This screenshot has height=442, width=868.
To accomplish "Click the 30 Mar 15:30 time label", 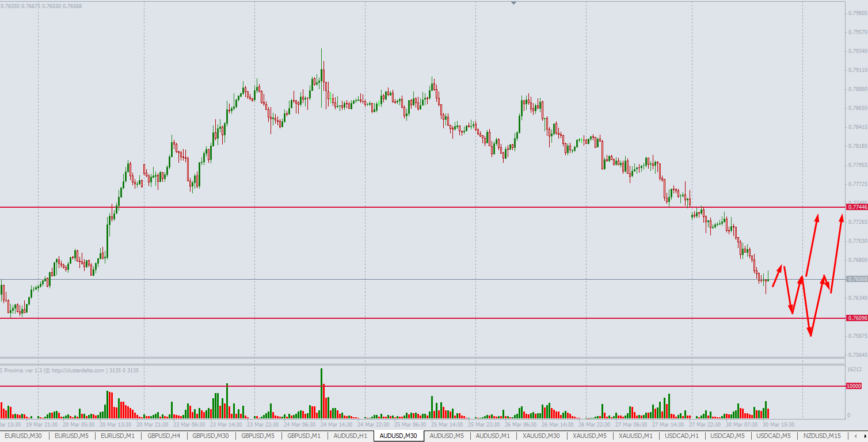I will pyautogui.click(x=779, y=425).
